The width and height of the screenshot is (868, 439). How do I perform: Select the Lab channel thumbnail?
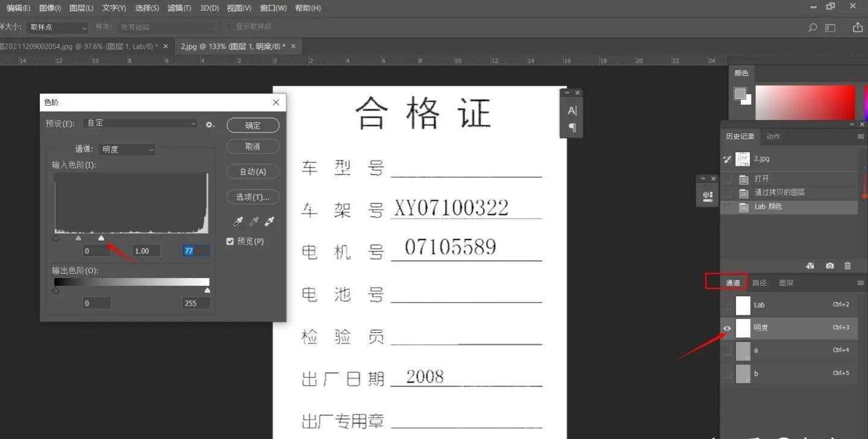(x=743, y=305)
